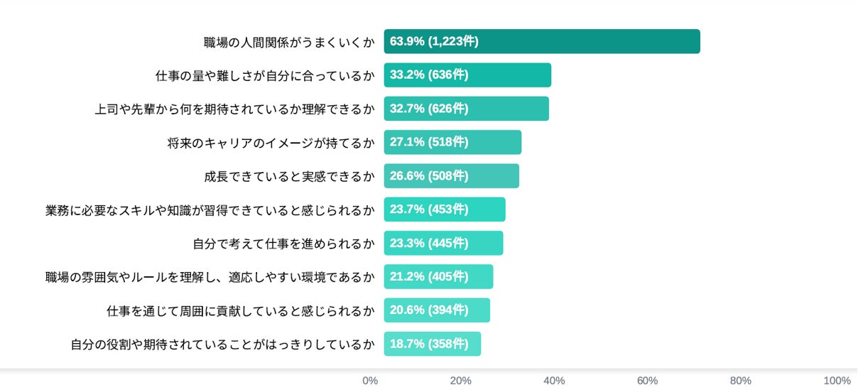This screenshot has width=868, height=390.
Task: Click the label 自分の役割や期待されていることがはっきりしているか
Action: (222, 345)
